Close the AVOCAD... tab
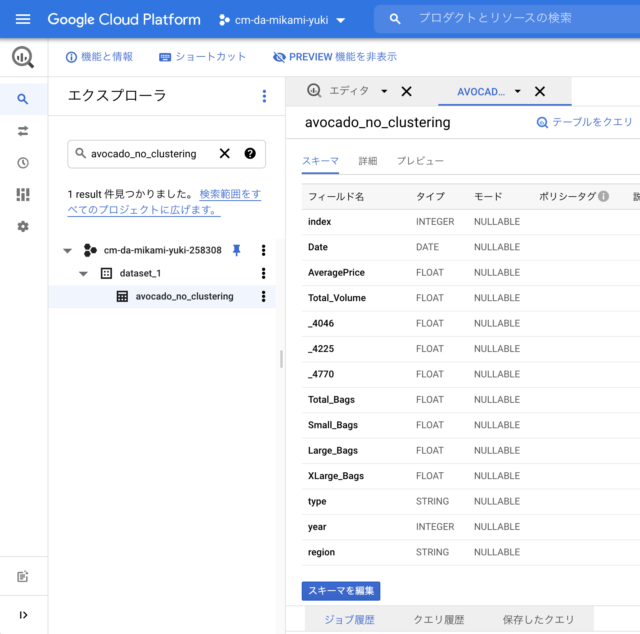 pos(540,91)
